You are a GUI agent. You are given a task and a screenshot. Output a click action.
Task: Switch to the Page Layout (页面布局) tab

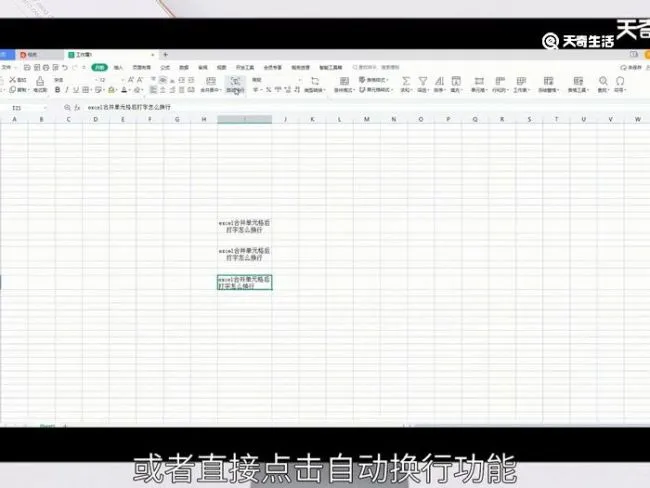[x=142, y=67]
